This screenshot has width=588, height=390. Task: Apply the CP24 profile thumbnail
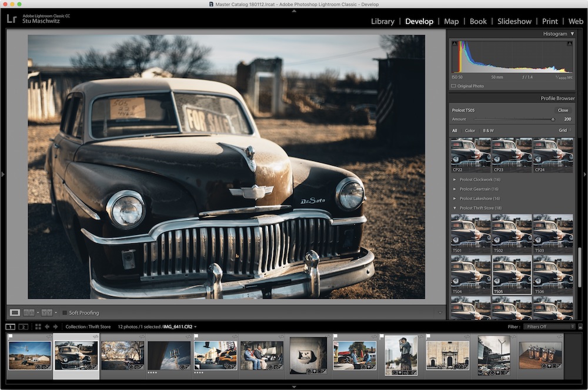553,155
